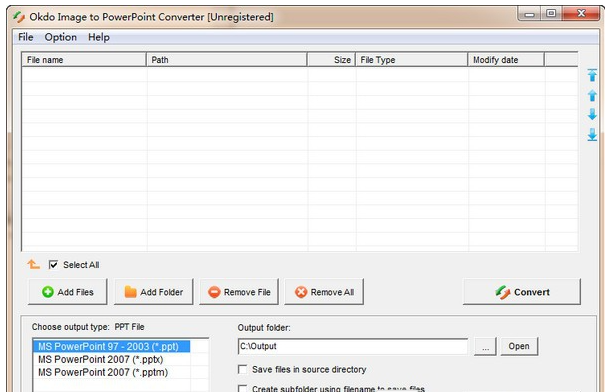This screenshot has height=392, width=605.
Task: Open the Option menu
Action: click(61, 37)
